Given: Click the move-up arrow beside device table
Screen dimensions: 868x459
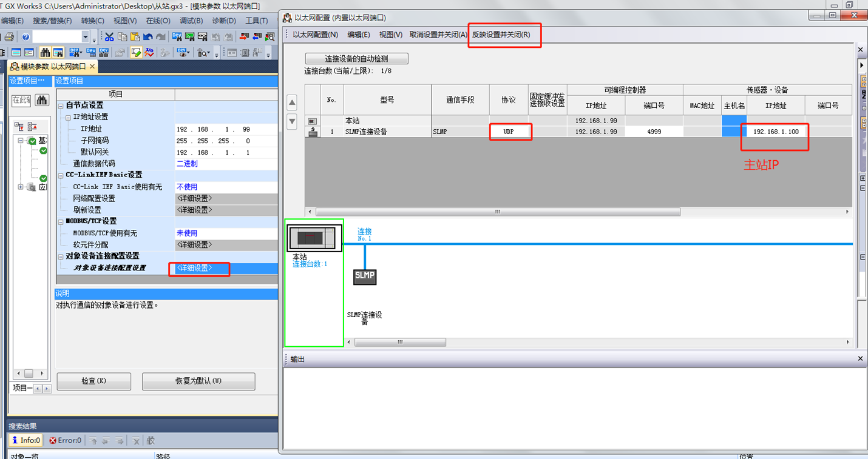Looking at the screenshot, I should click(292, 102).
